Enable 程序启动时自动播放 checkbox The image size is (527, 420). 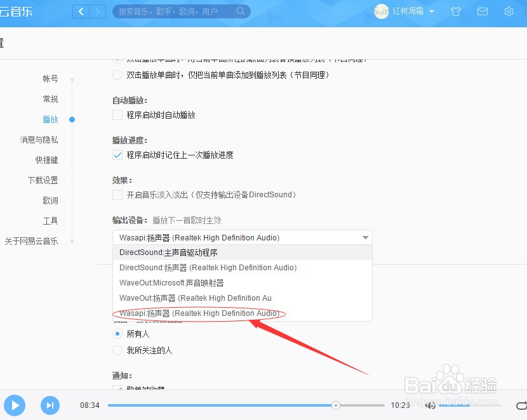pyautogui.click(x=117, y=115)
